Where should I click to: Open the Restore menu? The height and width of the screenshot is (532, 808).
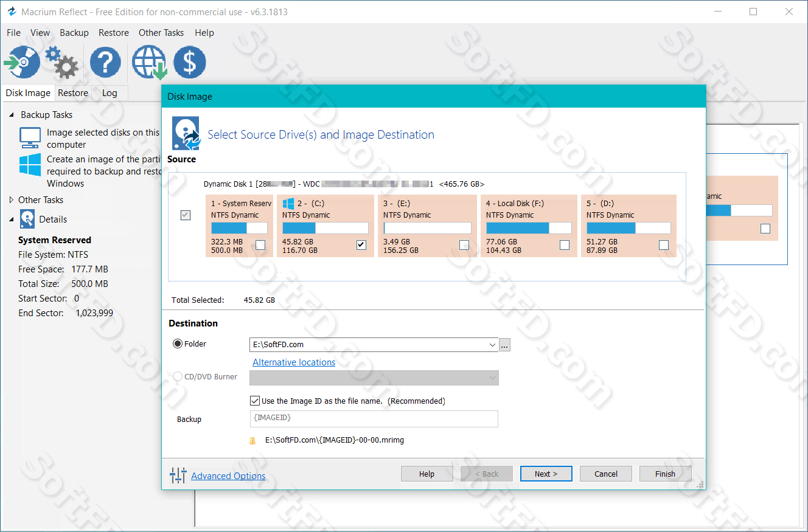pyautogui.click(x=114, y=33)
